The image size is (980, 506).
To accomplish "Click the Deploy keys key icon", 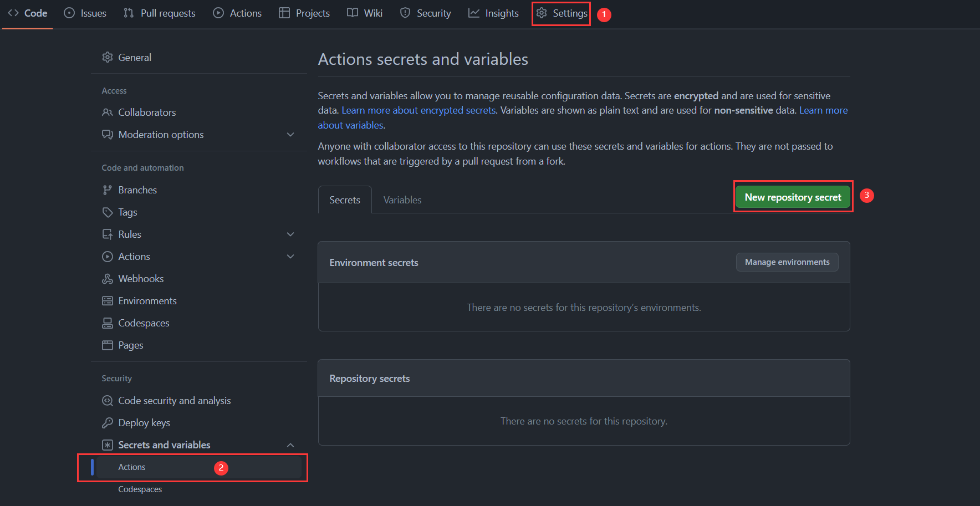I will pyautogui.click(x=108, y=423).
